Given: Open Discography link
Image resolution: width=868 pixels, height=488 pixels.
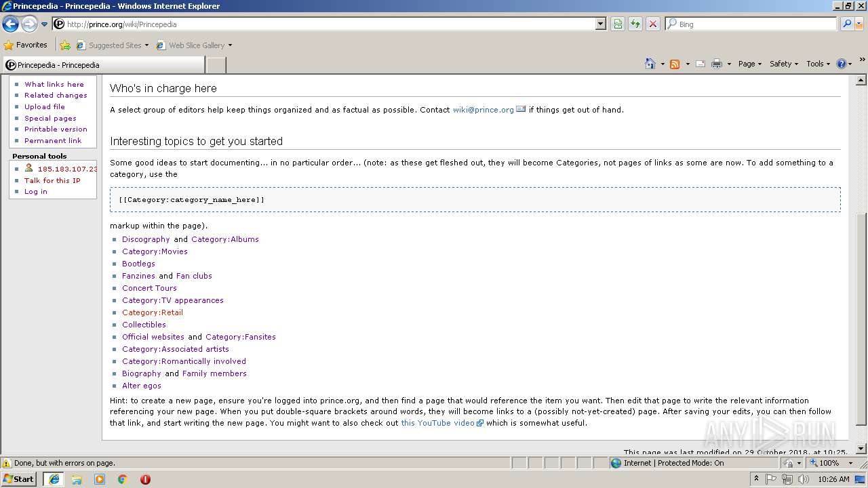Looking at the screenshot, I should [146, 239].
